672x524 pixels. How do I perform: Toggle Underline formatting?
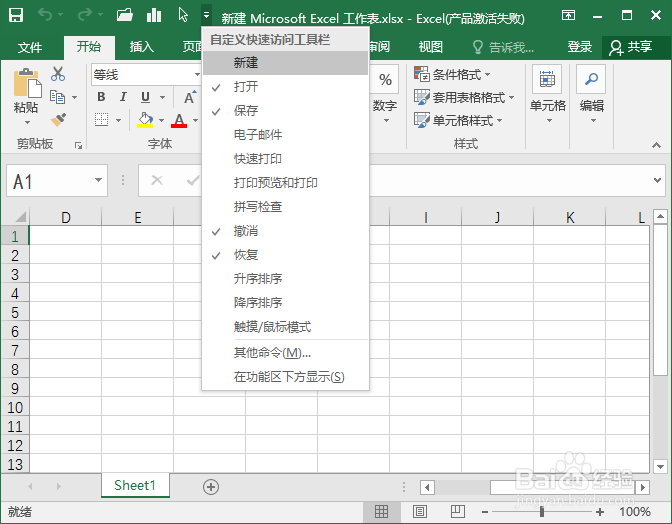click(x=146, y=97)
